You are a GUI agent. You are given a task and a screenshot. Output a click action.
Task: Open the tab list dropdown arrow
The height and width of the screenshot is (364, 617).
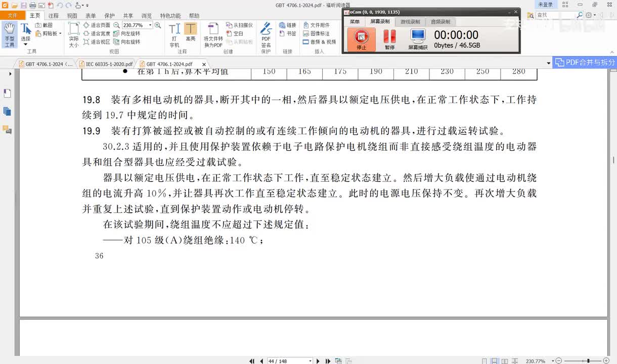[549, 64]
